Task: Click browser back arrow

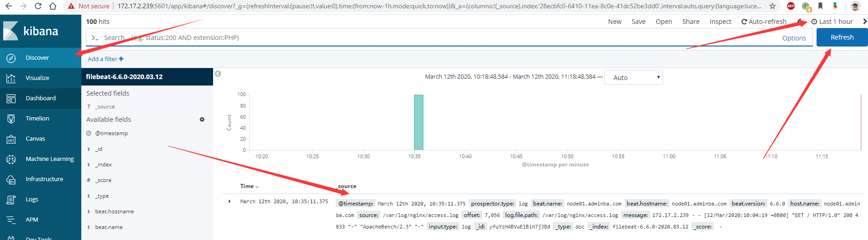Action: pyautogui.click(x=9, y=6)
